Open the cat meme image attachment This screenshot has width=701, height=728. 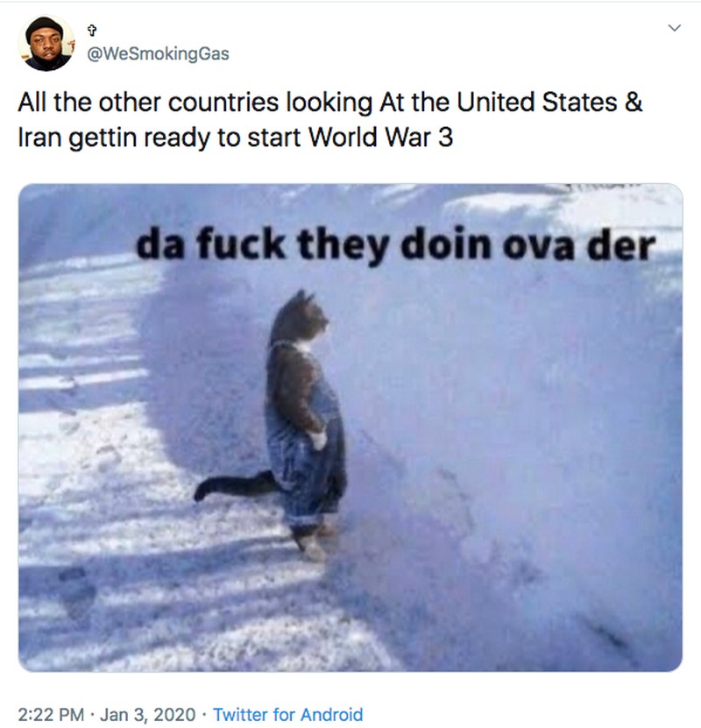coord(350,428)
